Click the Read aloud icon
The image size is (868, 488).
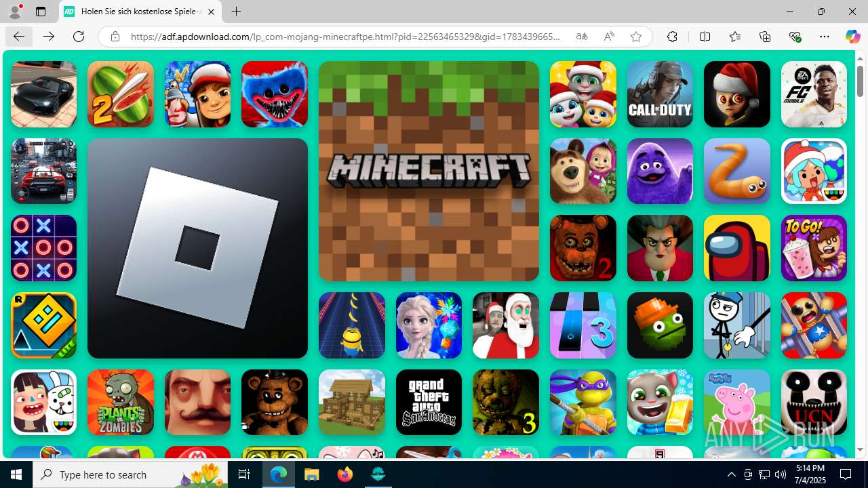coord(609,37)
